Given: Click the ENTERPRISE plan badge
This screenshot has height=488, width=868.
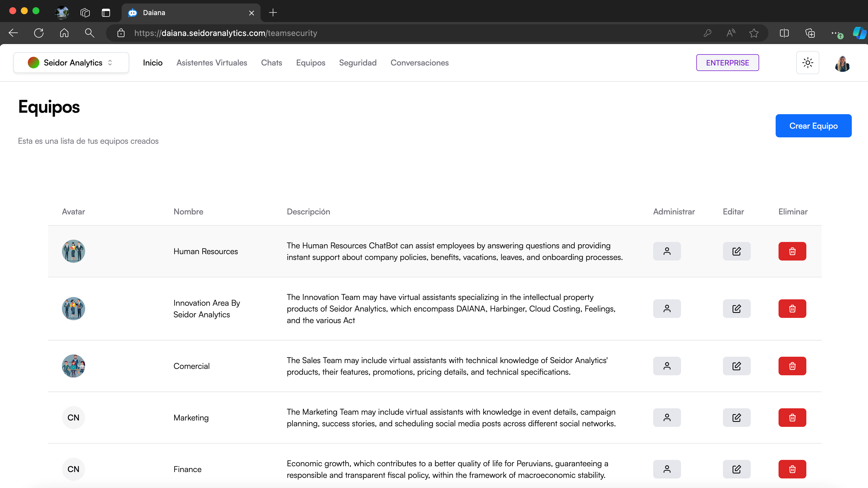Looking at the screenshot, I should [x=727, y=63].
